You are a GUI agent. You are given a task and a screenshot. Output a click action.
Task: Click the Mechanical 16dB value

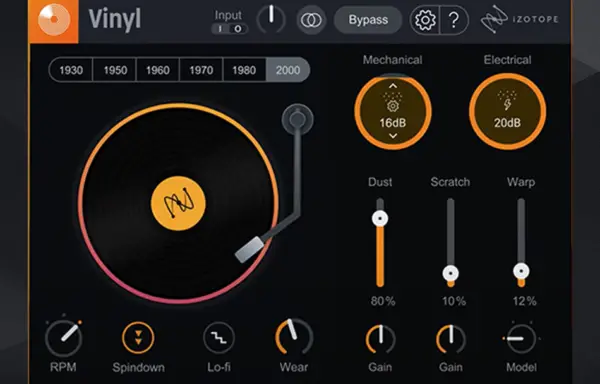point(393,123)
